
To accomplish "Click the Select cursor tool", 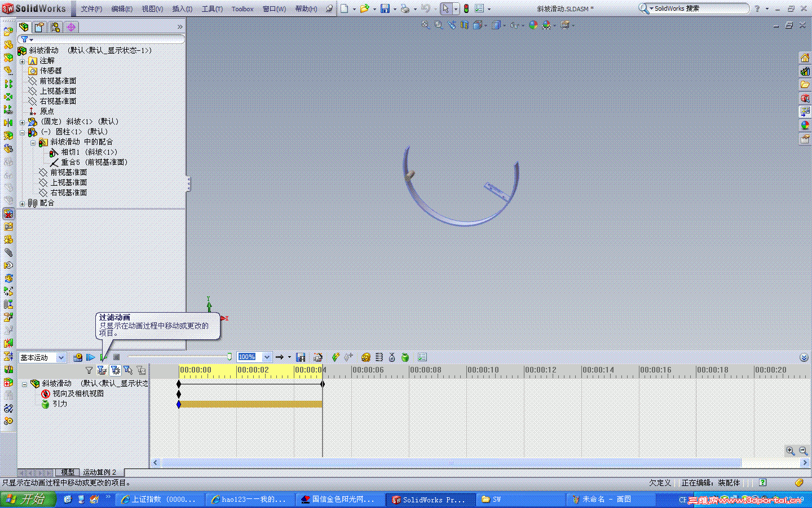I will [445, 8].
